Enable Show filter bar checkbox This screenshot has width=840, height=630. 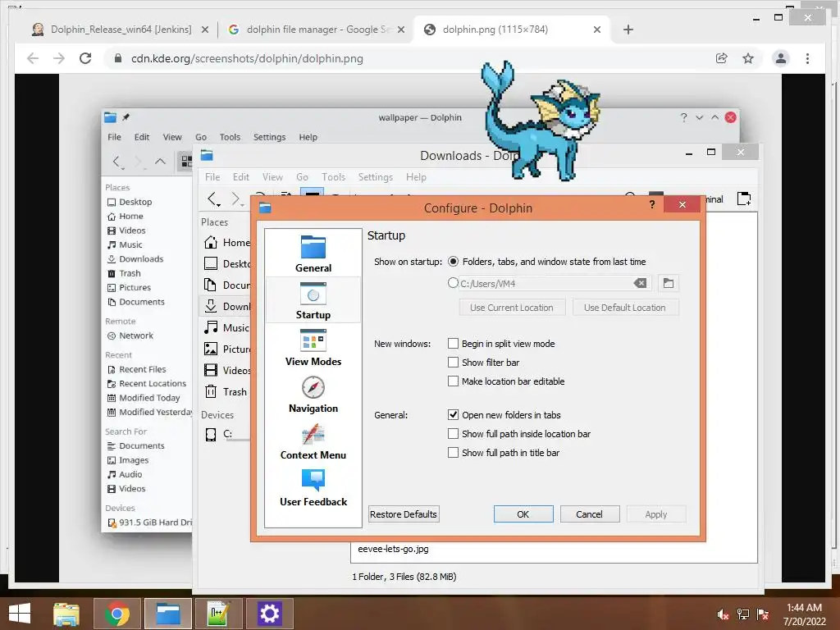[453, 362]
